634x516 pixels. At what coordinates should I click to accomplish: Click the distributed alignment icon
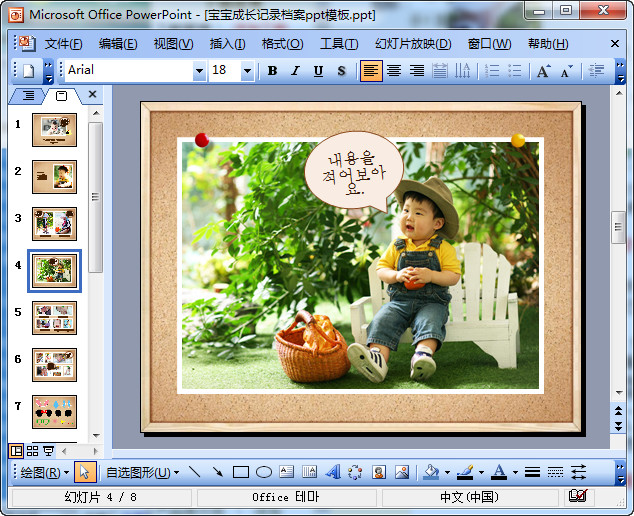(x=440, y=71)
